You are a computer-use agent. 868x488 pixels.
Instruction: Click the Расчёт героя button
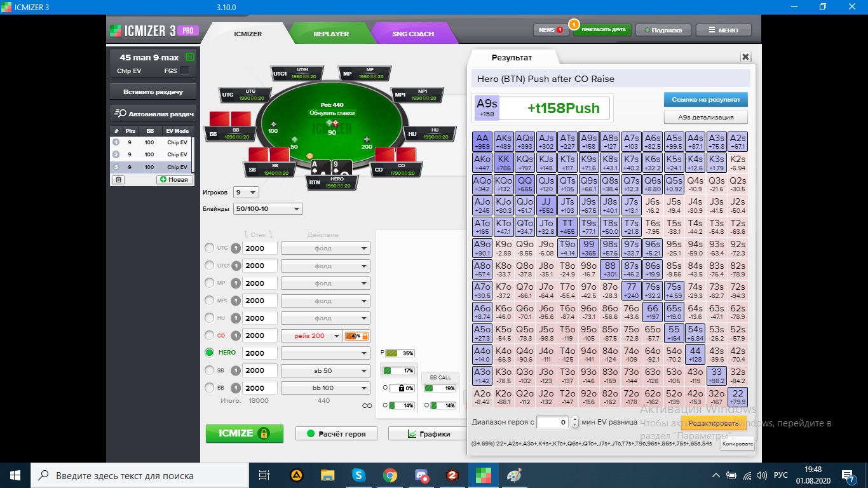336,434
